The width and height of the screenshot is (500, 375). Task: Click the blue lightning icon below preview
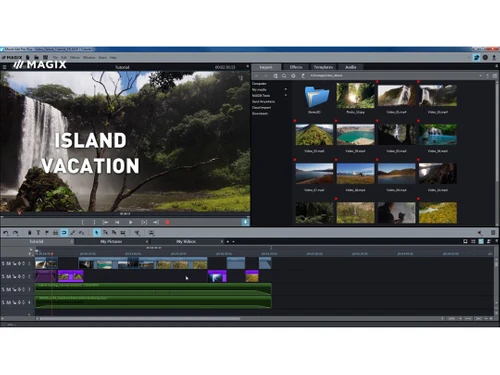coord(245,222)
